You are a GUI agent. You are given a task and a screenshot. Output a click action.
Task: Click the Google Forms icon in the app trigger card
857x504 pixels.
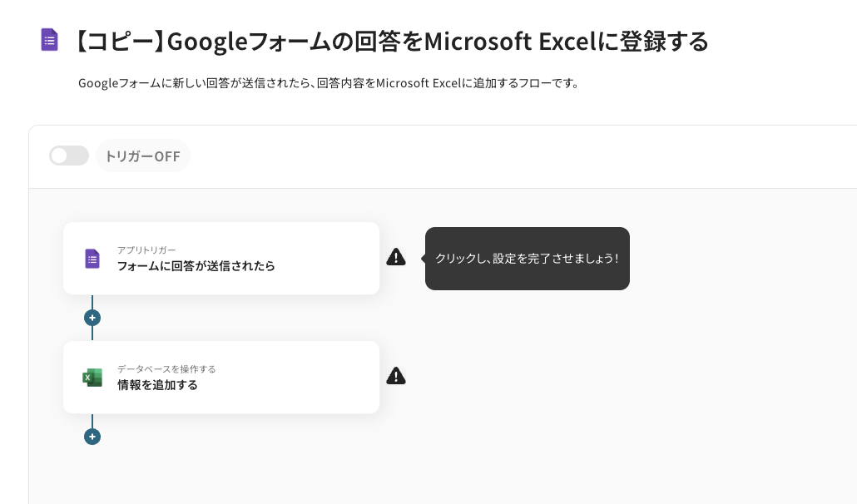(92, 259)
